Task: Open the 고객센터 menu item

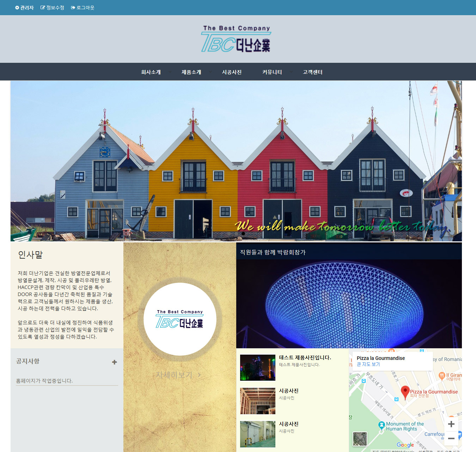Action: click(313, 72)
